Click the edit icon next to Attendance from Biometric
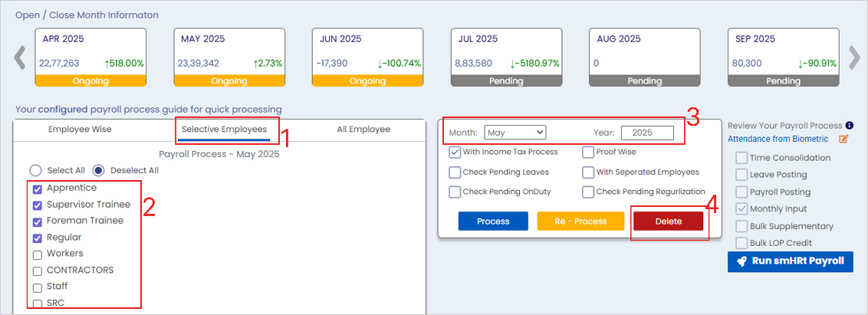The height and width of the screenshot is (315, 868). [843, 139]
